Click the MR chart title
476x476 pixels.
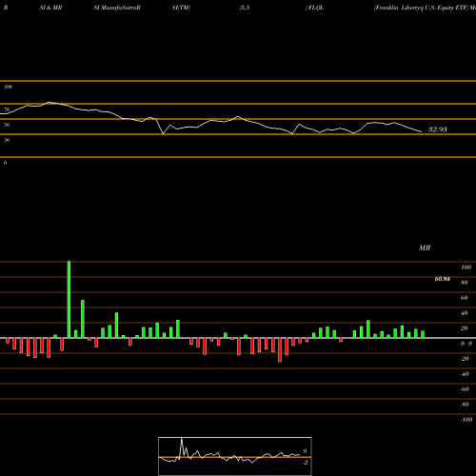425,248
